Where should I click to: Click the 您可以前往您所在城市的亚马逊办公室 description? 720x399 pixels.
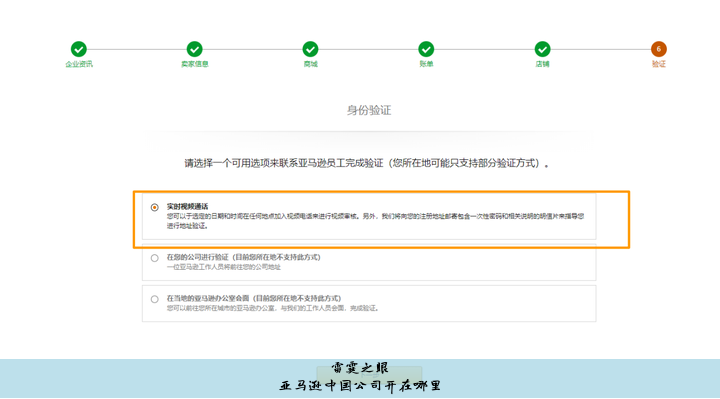point(273,308)
